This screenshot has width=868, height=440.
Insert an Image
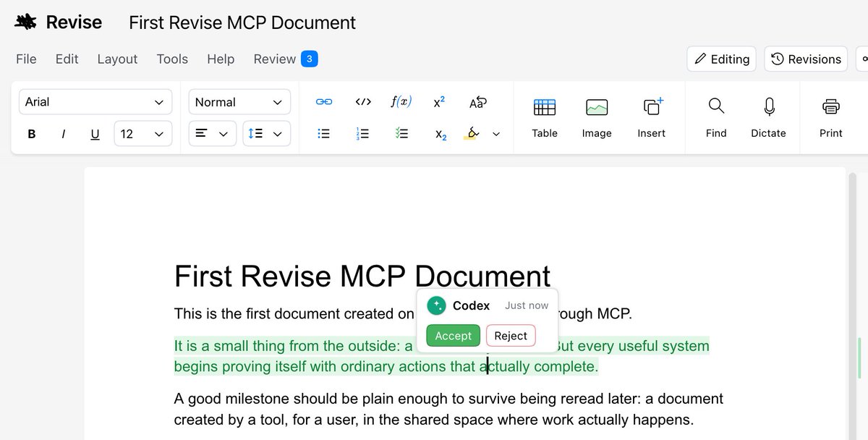[x=597, y=118]
